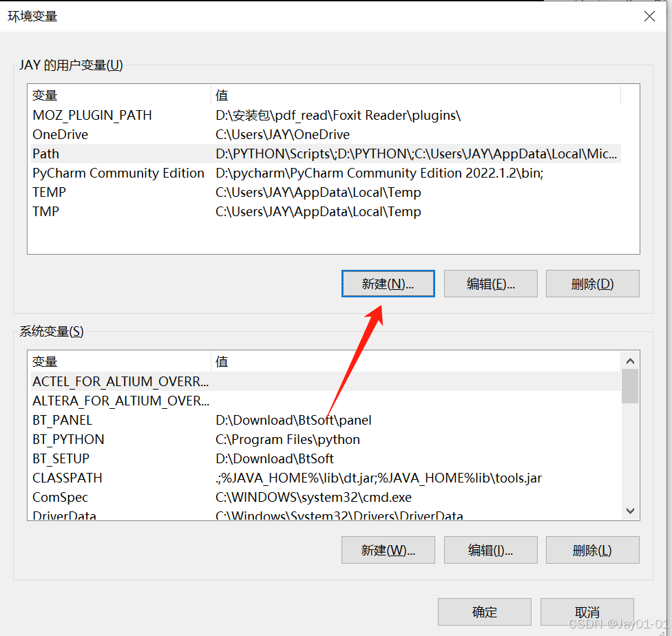Click 删除(D) to delete the selected user variable
Image resolution: width=672 pixels, height=636 pixels.
point(592,283)
